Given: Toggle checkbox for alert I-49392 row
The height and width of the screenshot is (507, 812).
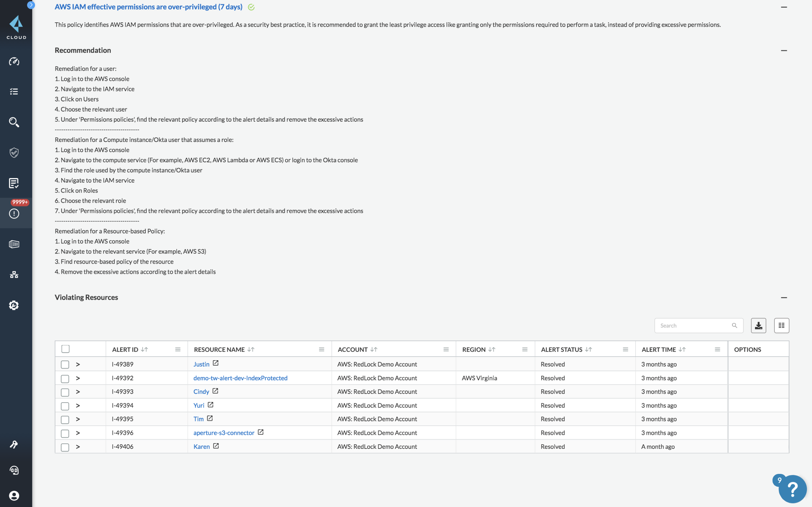Looking at the screenshot, I should pyautogui.click(x=65, y=378).
